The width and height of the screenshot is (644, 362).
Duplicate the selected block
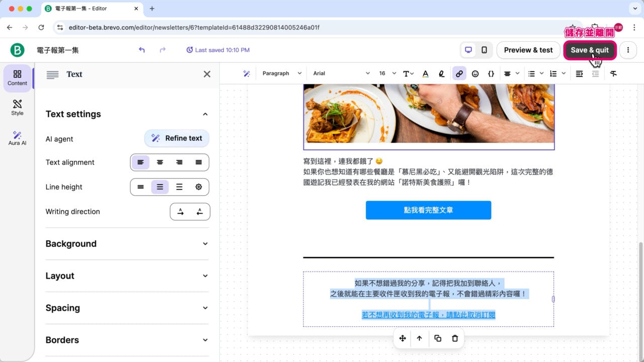coord(437,338)
